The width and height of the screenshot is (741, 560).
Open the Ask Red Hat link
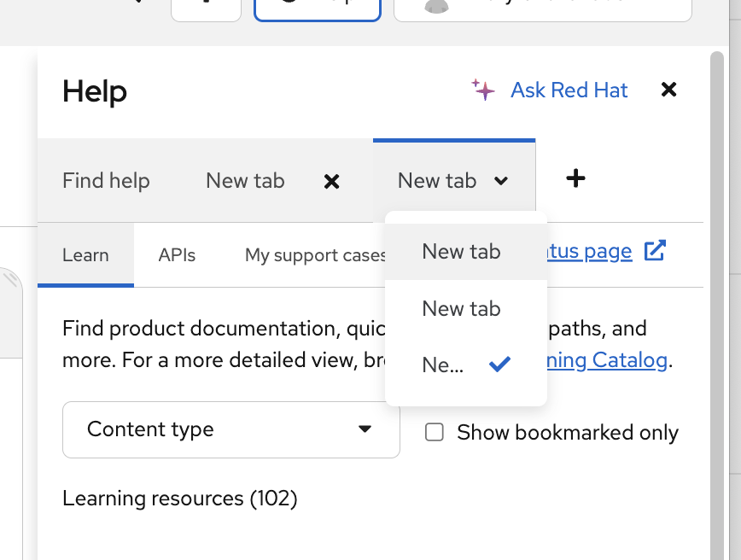pos(569,90)
